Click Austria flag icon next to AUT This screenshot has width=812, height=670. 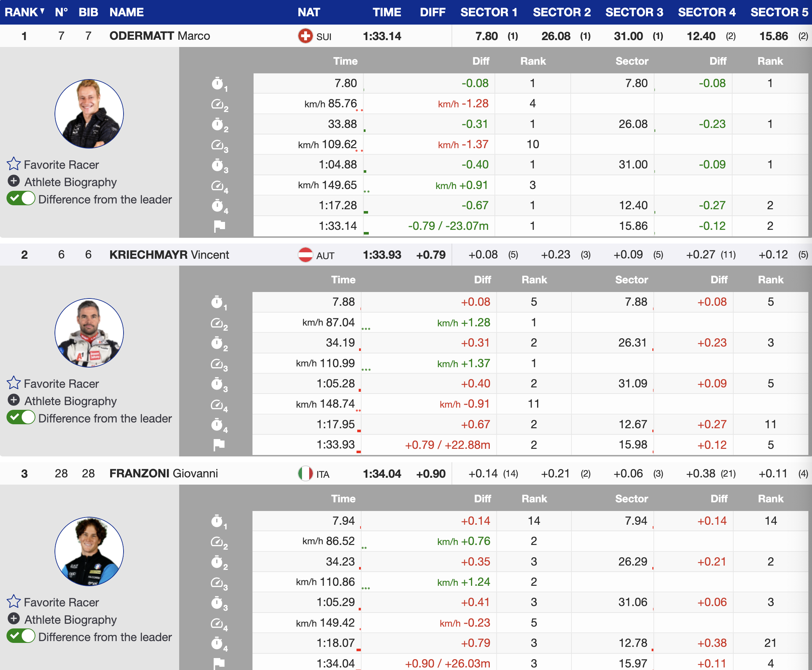point(305,255)
